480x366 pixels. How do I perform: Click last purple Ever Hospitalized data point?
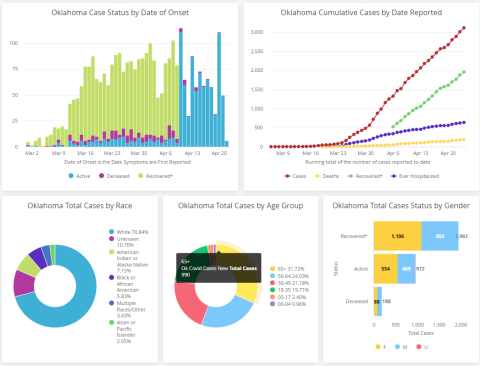pyautogui.click(x=464, y=122)
